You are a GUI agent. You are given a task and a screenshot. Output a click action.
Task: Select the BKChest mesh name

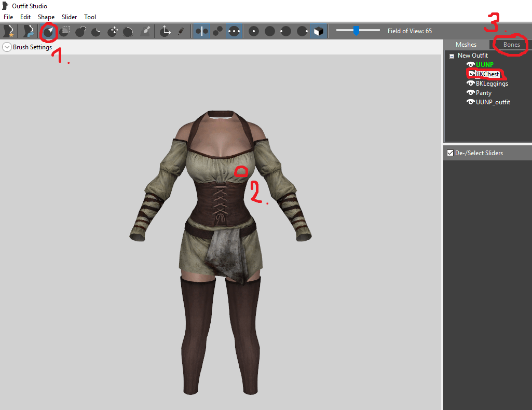[487, 74]
